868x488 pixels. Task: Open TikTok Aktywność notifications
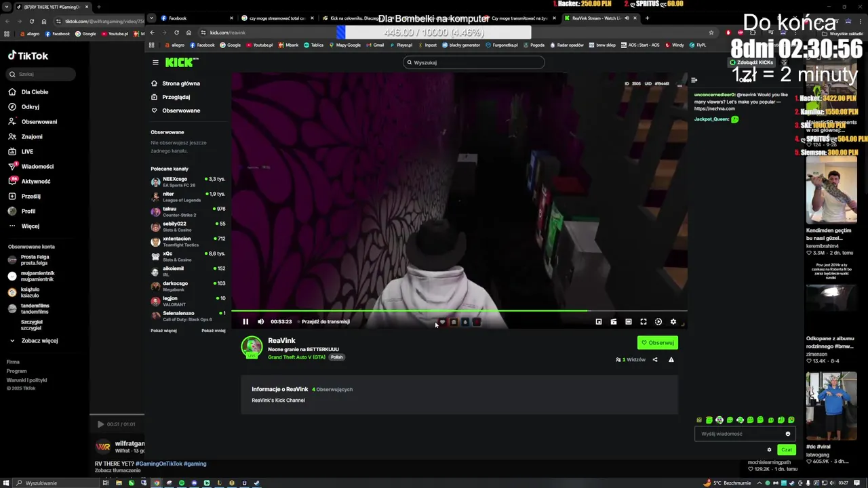pyautogui.click(x=36, y=182)
